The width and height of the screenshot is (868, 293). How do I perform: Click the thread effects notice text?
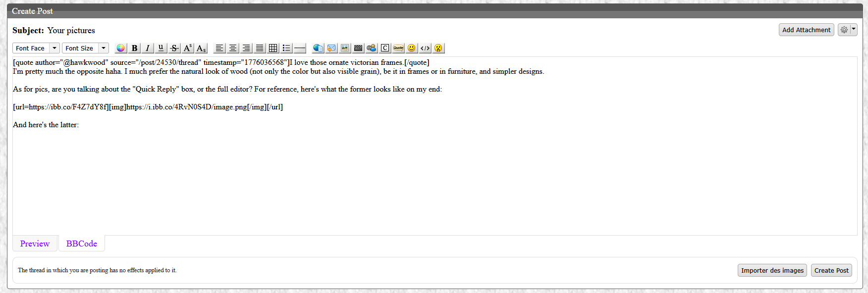point(97,270)
